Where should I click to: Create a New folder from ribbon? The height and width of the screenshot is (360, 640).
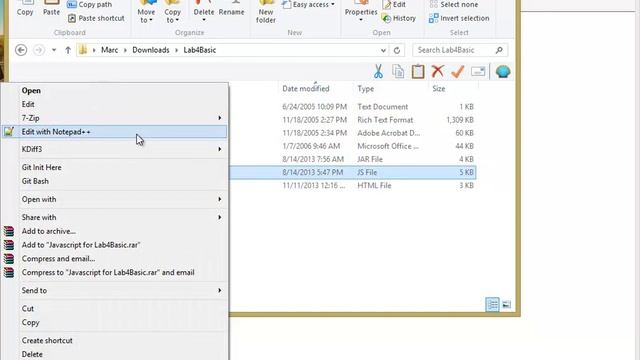click(x=266, y=12)
